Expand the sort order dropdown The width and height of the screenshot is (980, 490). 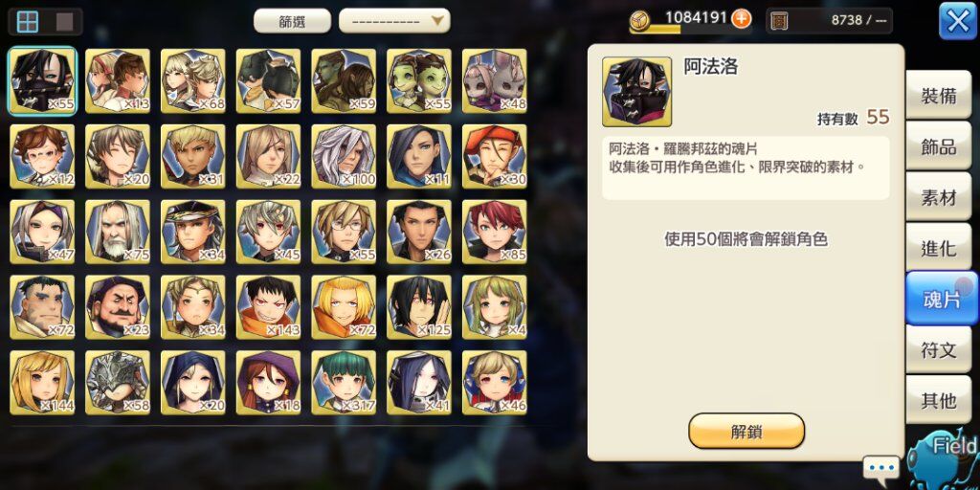point(394,21)
